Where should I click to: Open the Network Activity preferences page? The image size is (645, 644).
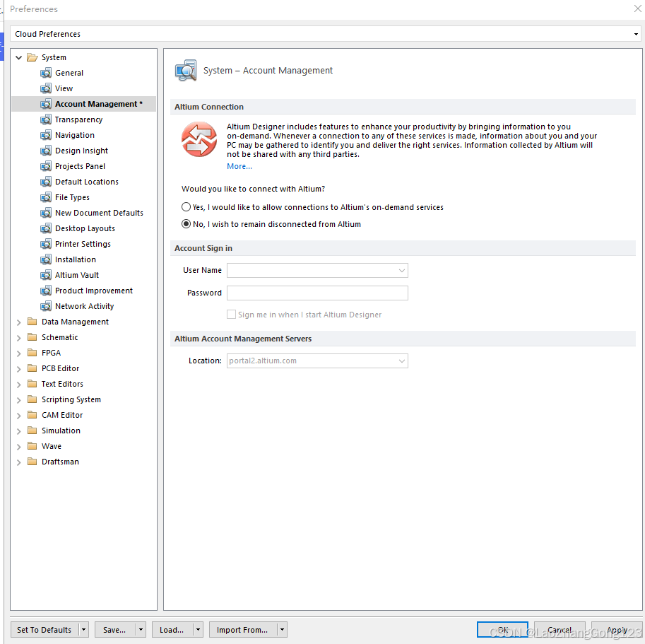[84, 306]
